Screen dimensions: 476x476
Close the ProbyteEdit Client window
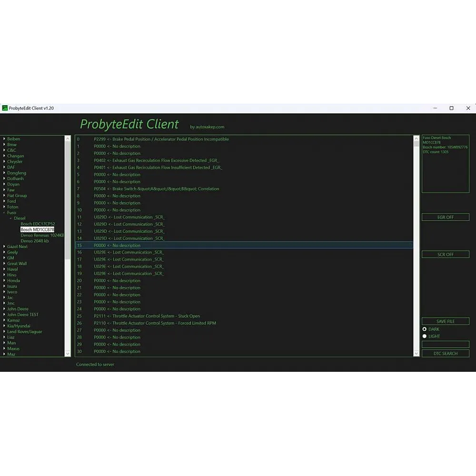click(x=468, y=108)
